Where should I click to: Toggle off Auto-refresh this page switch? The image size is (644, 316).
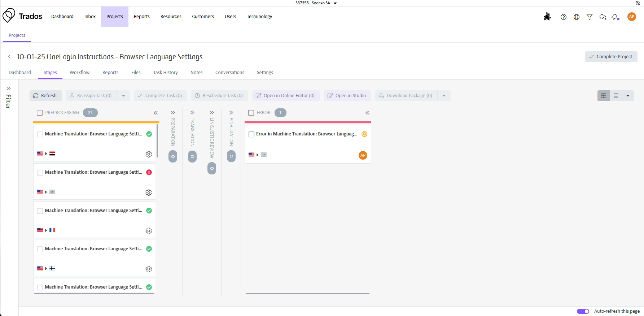point(583,311)
